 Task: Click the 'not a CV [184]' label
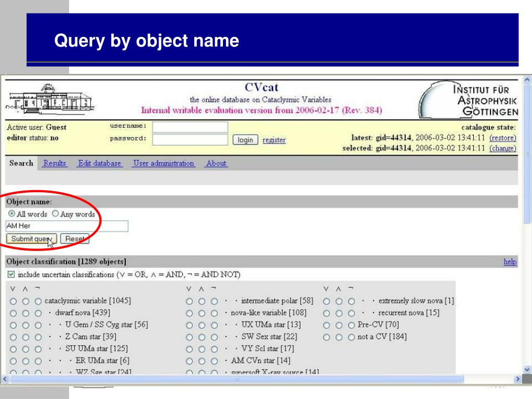[x=382, y=337]
